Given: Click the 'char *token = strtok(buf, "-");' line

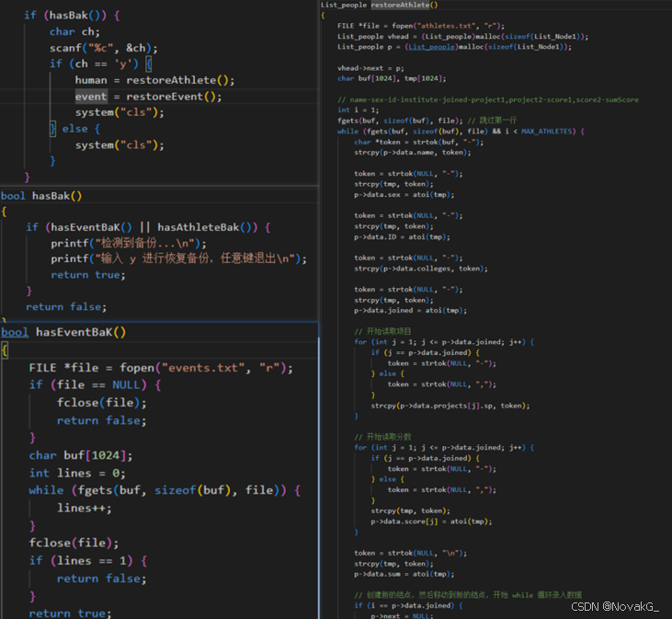Looking at the screenshot, I should point(418,142).
